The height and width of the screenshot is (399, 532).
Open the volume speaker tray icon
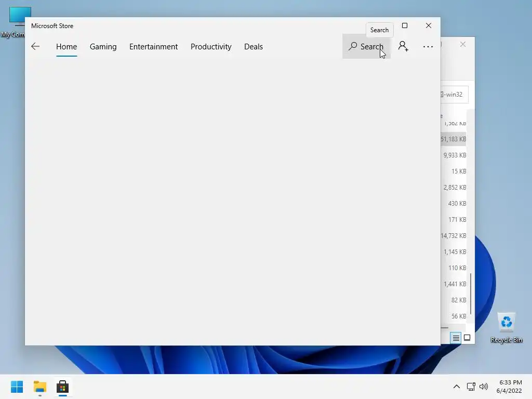[484, 387]
